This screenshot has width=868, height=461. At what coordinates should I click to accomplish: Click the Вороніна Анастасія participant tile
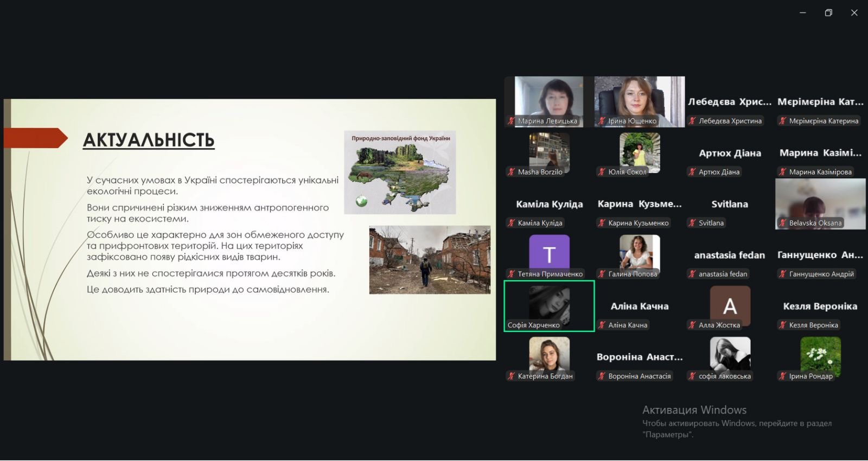point(640,357)
